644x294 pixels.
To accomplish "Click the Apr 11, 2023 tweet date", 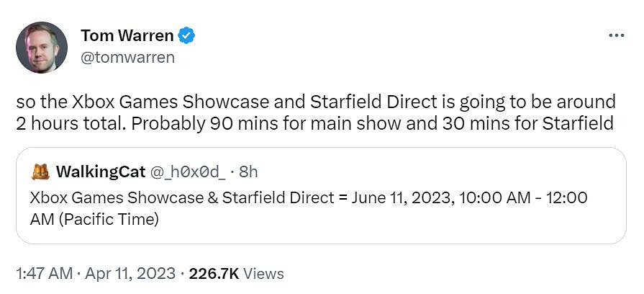I will point(132,274).
